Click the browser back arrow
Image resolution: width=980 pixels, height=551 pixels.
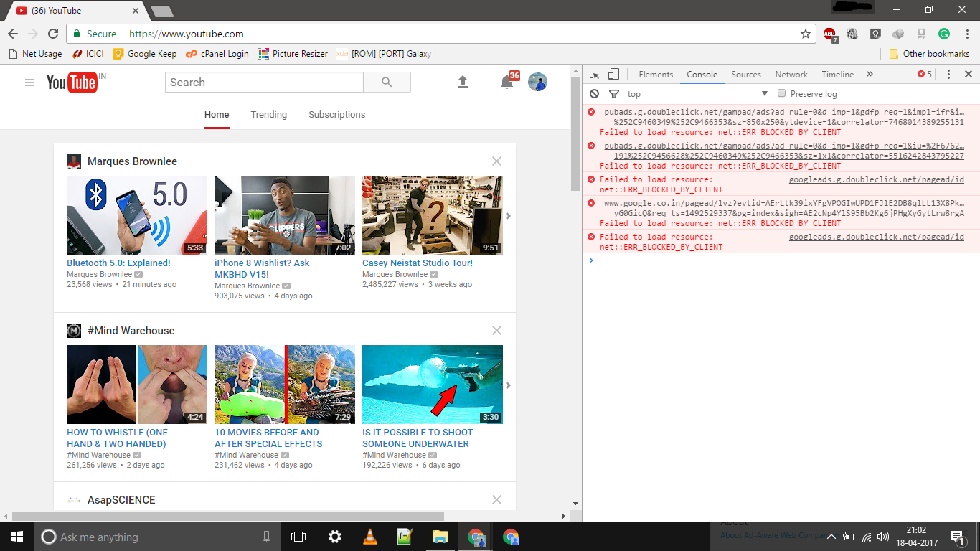pyautogui.click(x=13, y=34)
